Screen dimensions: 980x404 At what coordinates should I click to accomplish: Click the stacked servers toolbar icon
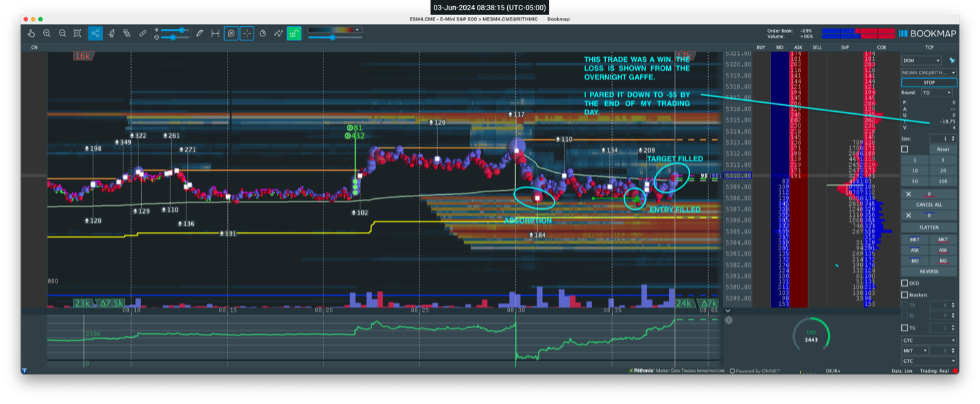127,33
